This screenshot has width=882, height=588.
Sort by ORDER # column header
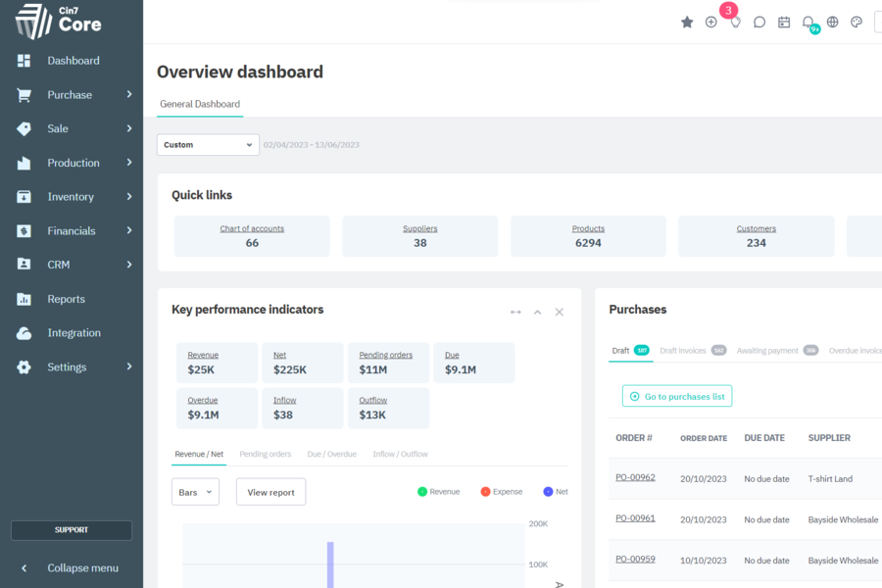634,438
